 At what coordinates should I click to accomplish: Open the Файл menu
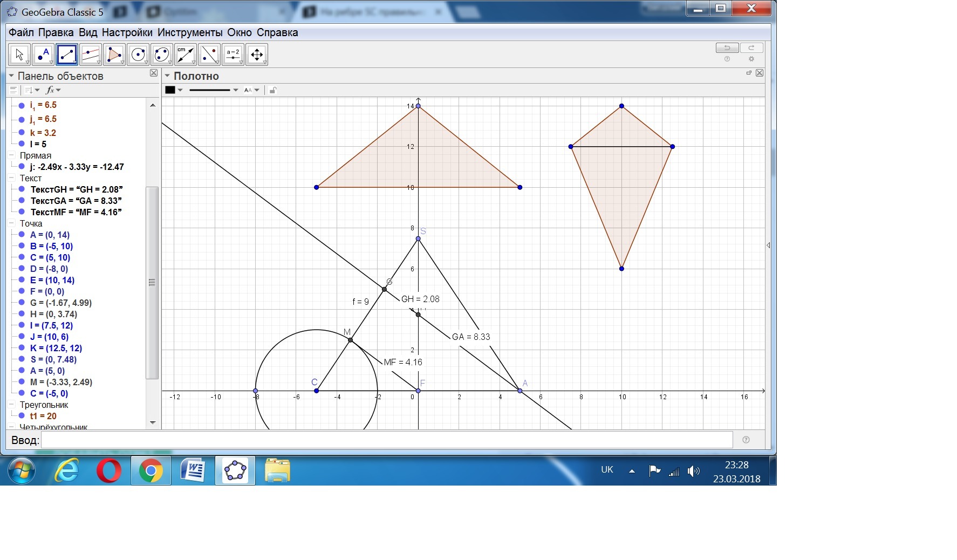coord(21,32)
